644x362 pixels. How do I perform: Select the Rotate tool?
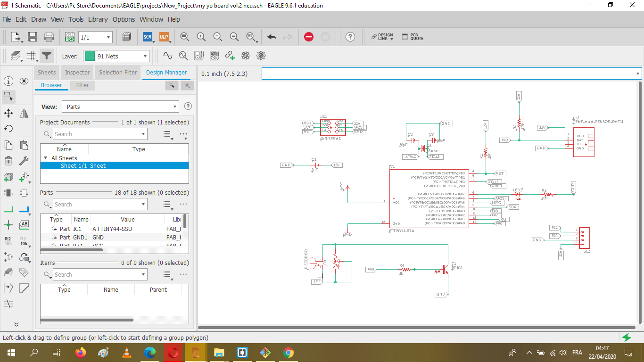click(8, 129)
